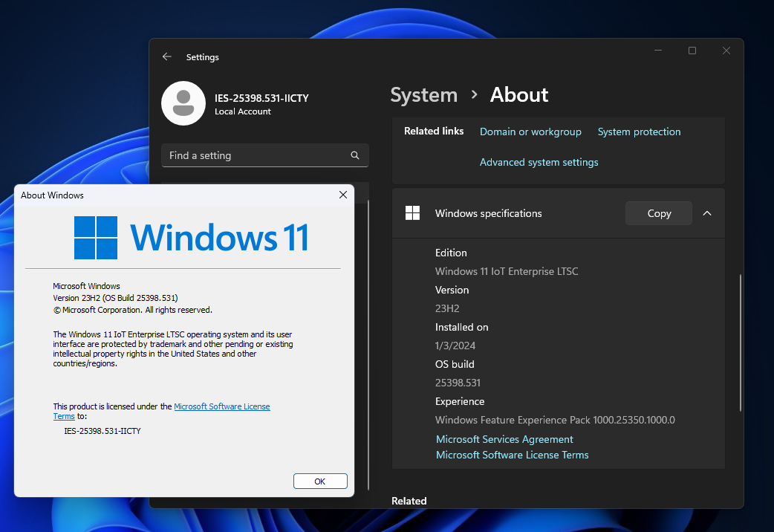
Task: Click the Local Account label
Action: coord(242,111)
